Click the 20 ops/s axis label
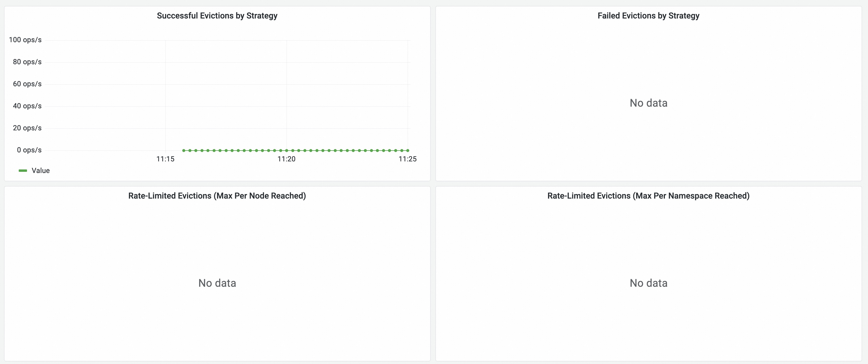 click(27, 128)
